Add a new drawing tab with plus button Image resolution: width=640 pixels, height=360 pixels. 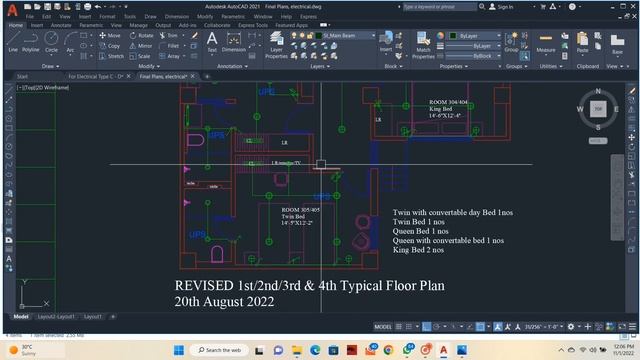207,76
